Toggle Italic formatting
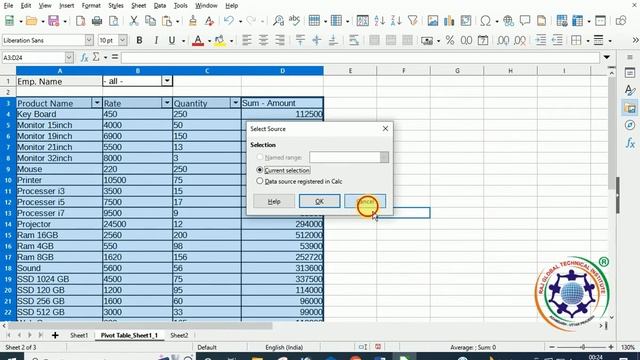Viewport: 640px width, 360px height. point(156,40)
